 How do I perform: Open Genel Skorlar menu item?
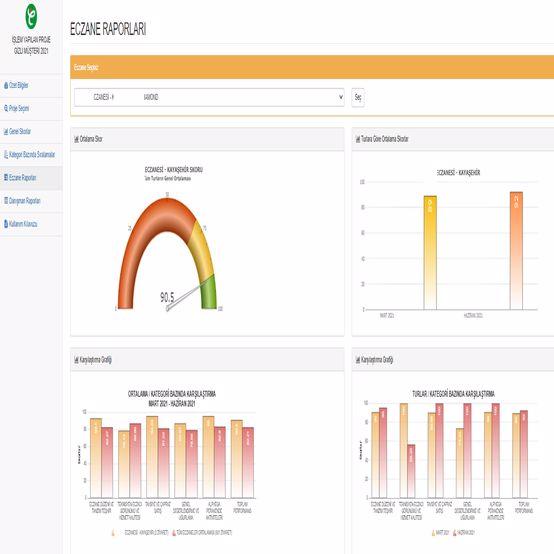coord(20,131)
